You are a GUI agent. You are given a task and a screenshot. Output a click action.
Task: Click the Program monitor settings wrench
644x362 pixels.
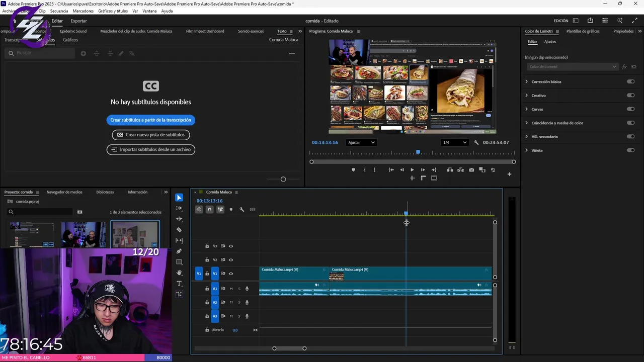476,143
